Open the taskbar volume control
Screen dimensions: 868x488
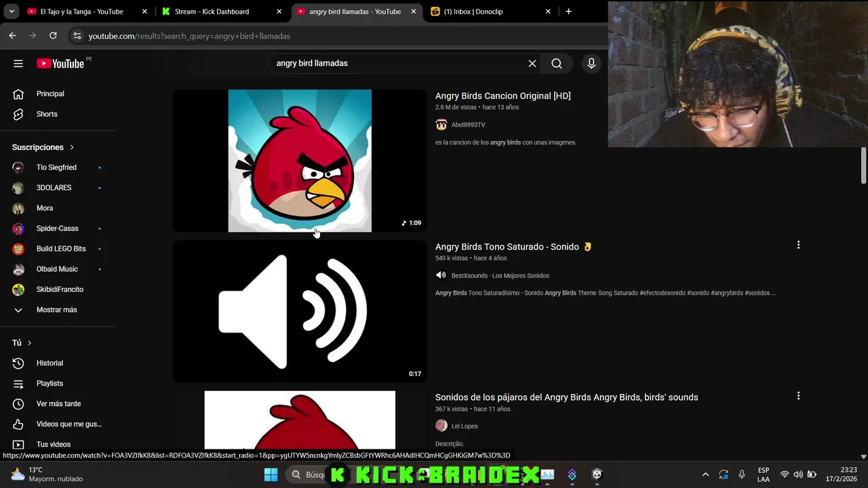[798, 474]
